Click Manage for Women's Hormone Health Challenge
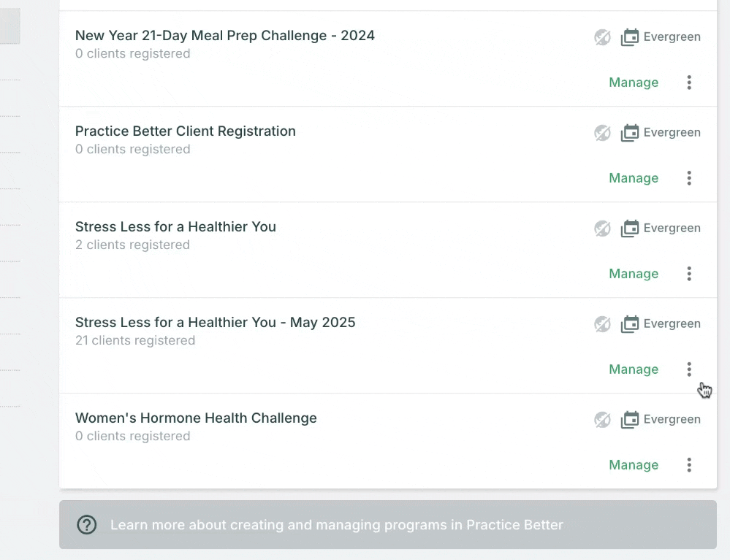The image size is (730, 560). [x=634, y=465]
